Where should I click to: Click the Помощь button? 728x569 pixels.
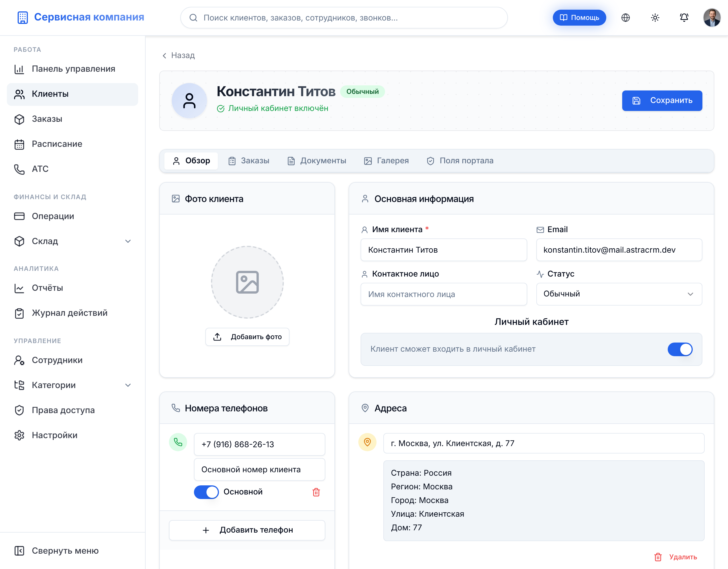[579, 18]
